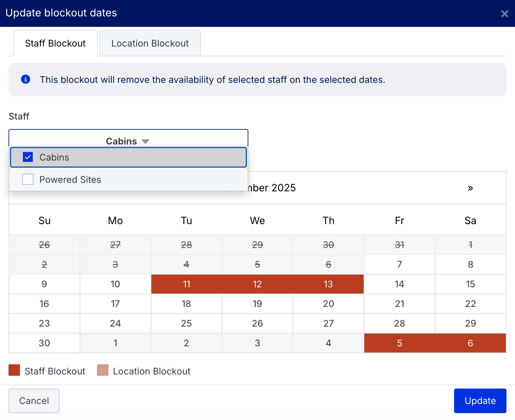Select blocked date 11 on calendar
The height and width of the screenshot is (420, 515).
[x=186, y=284]
